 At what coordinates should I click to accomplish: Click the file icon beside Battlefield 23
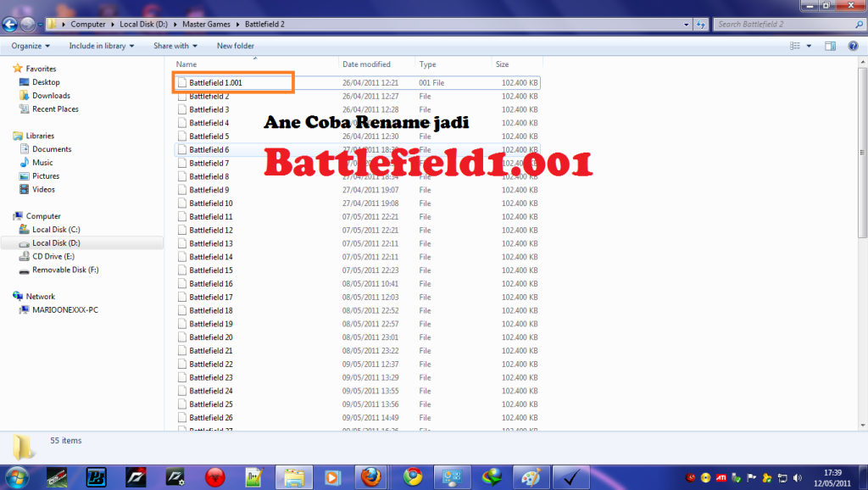[182, 377]
